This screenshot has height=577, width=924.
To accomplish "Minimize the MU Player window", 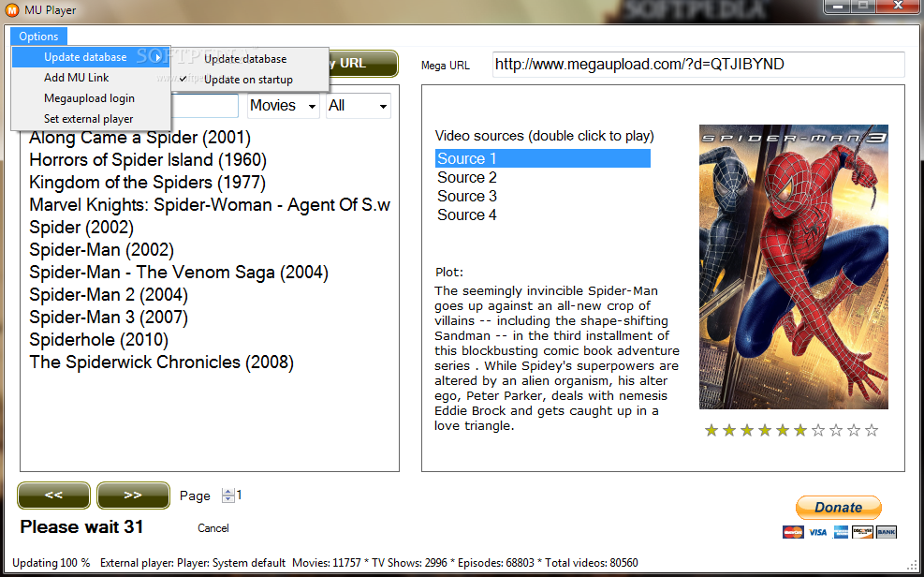I will [837, 7].
